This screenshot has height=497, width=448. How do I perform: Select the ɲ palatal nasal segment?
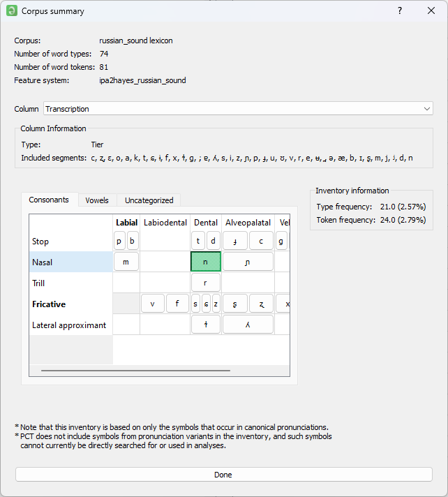point(248,262)
